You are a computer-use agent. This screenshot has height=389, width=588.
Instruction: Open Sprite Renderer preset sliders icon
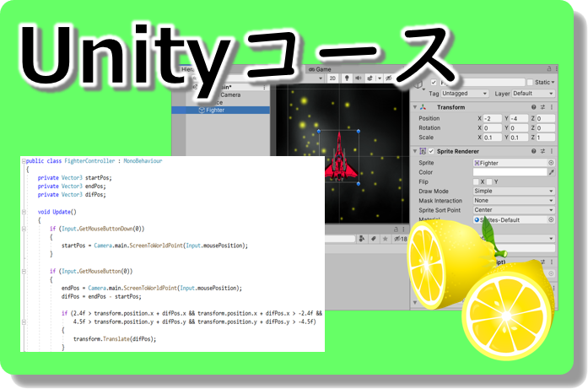click(x=542, y=151)
